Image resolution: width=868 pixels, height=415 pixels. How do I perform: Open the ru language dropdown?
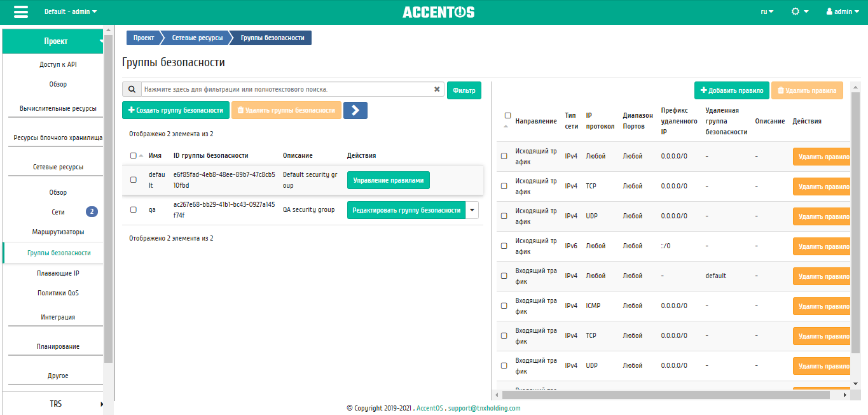[x=767, y=12]
